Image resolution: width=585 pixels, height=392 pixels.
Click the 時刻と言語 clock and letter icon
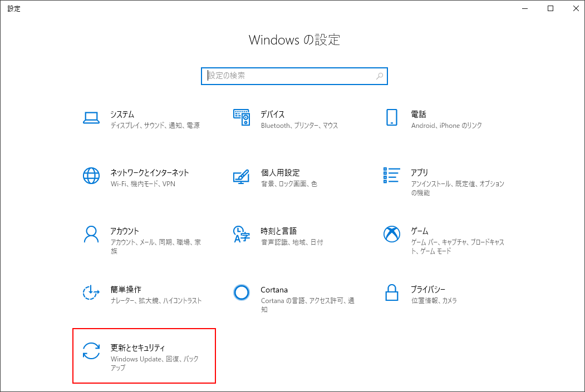pos(242,234)
